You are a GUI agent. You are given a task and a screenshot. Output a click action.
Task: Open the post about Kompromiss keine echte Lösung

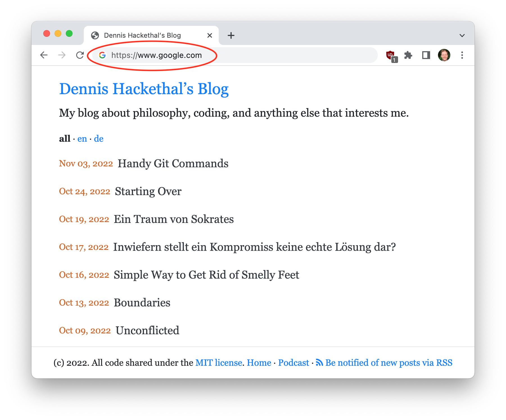254,247
